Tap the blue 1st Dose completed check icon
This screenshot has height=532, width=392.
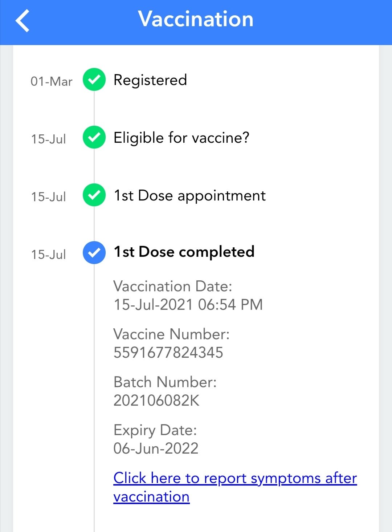pos(94,252)
